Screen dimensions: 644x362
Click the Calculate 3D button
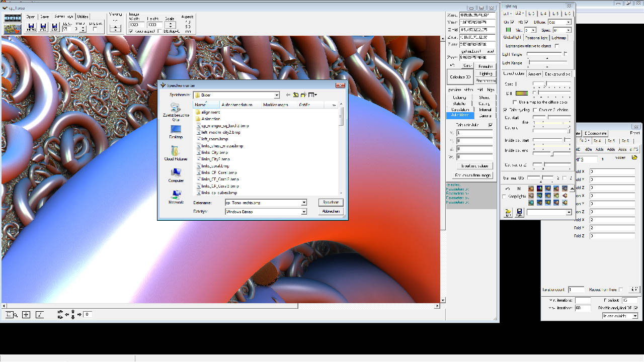pyautogui.click(x=460, y=77)
